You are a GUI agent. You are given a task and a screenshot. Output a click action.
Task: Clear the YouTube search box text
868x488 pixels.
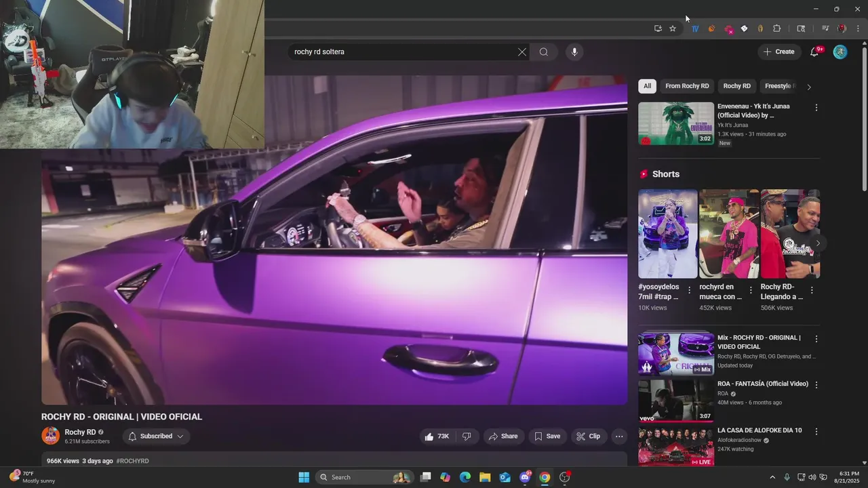click(522, 52)
